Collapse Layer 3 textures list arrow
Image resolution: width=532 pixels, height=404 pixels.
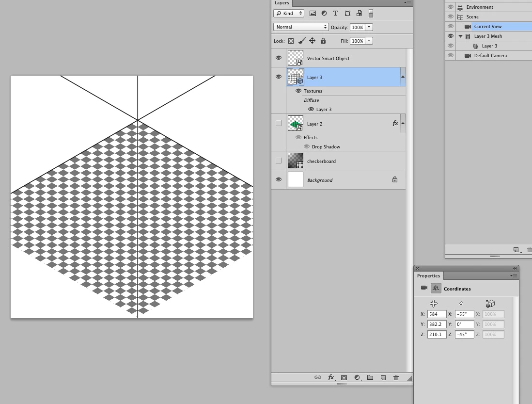click(x=403, y=77)
